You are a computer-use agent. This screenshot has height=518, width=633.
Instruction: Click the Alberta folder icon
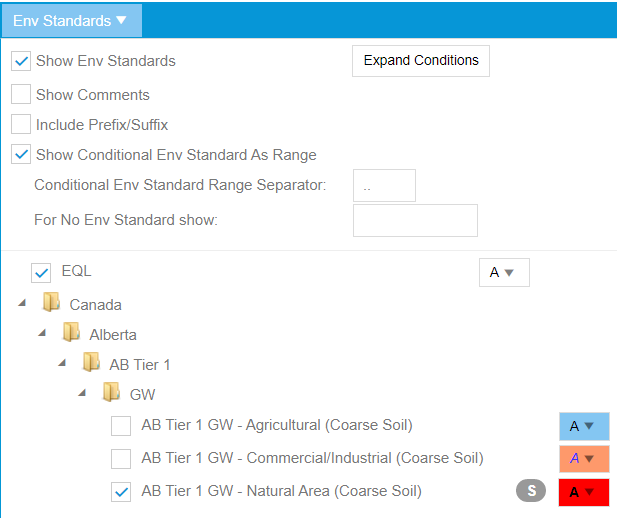(71, 333)
